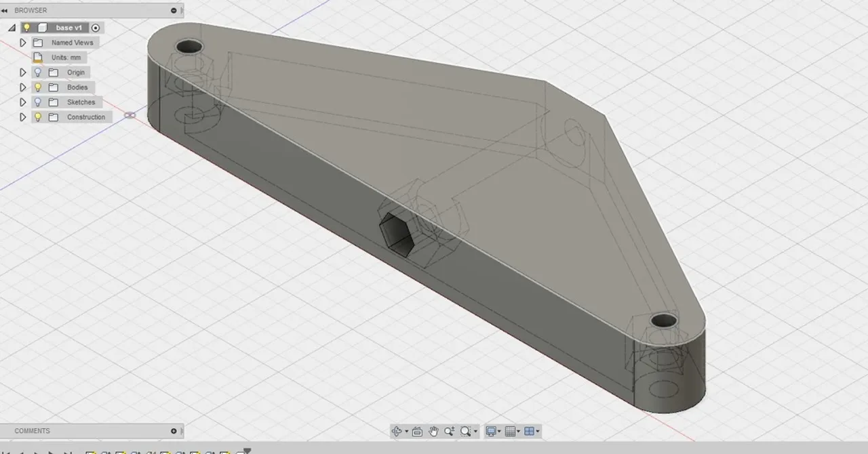The height and width of the screenshot is (454, 868).
Task: Open the COMMENTS panel
Action: pyautogui.click(x=32, y=430)
